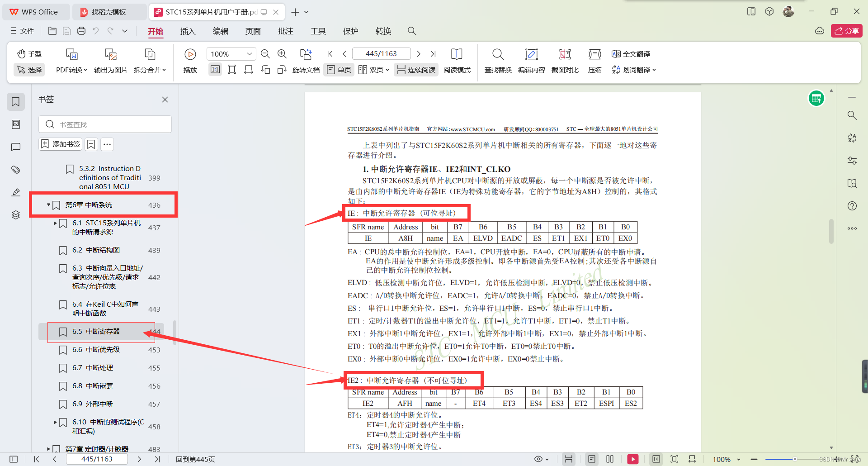Open bookmark more options (…)
This screenshot has height=466, width=868.
tap(107, 144)
